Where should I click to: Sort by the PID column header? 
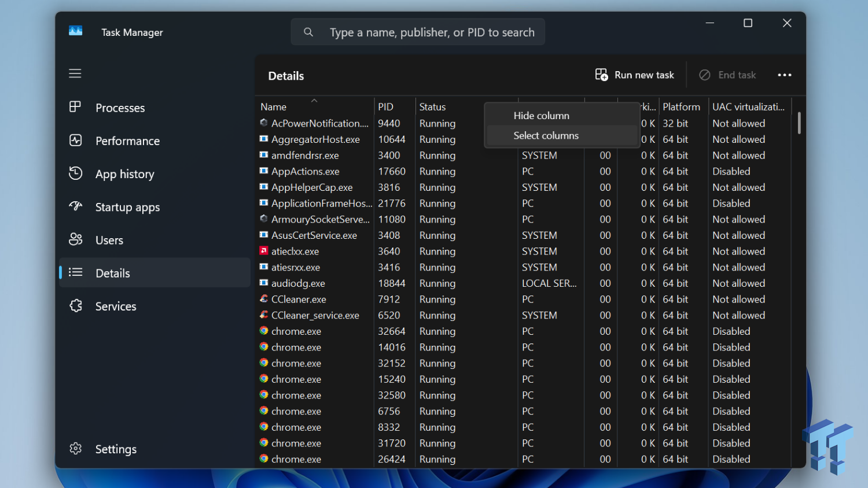tap(385, 107)
